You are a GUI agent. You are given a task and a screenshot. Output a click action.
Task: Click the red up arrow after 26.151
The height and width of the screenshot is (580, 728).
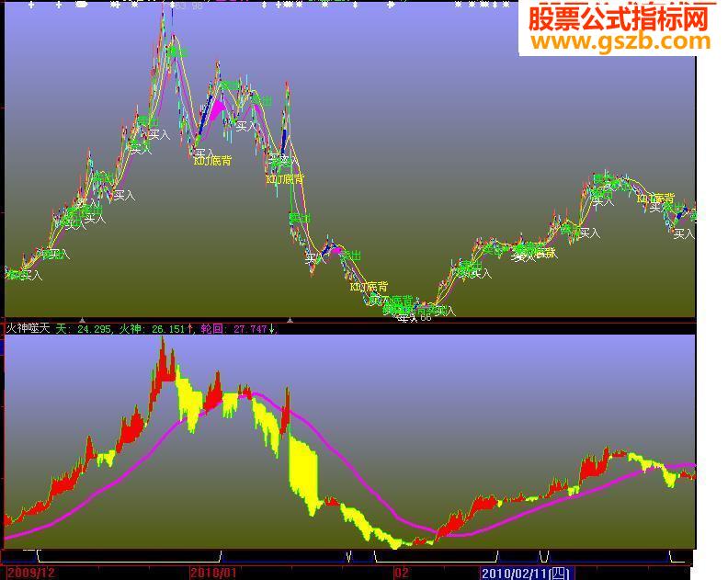pyautogui.click(x=190, y=329)
